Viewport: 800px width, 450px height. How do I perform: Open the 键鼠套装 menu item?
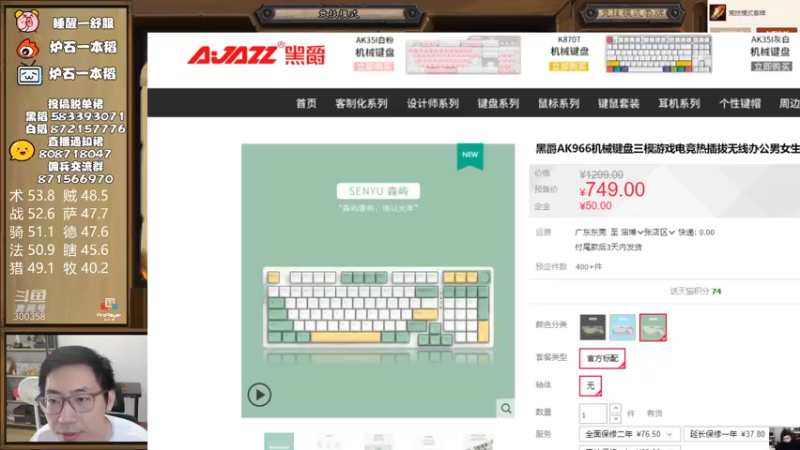point(619,104)
